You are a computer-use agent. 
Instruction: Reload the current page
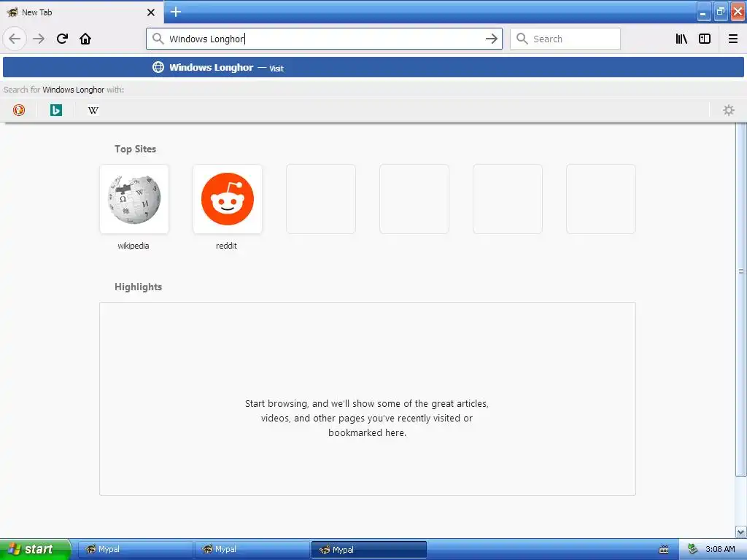point(62,39)
